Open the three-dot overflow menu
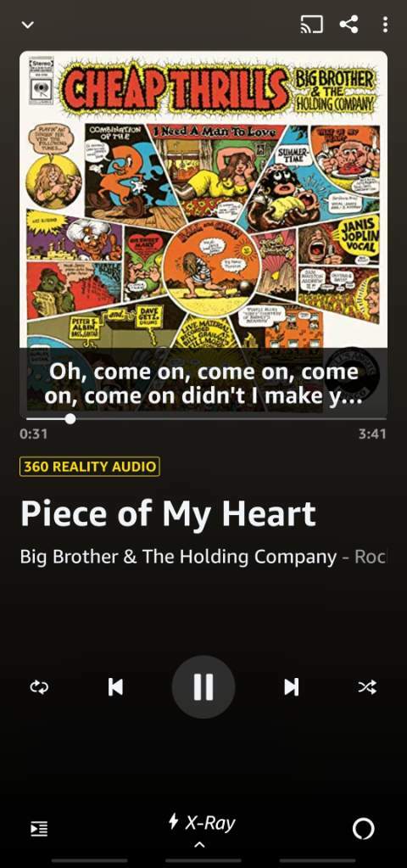 pyautogui.click(x=385, y=25)
